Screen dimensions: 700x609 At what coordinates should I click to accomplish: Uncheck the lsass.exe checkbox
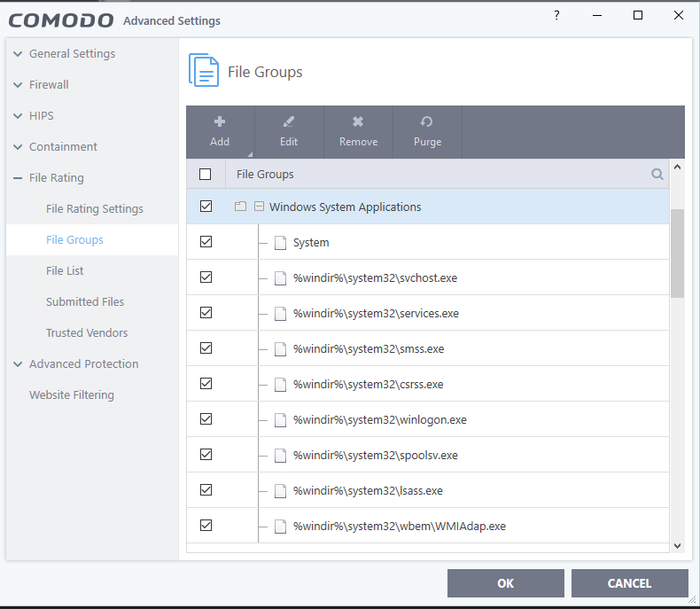point(206,490)
